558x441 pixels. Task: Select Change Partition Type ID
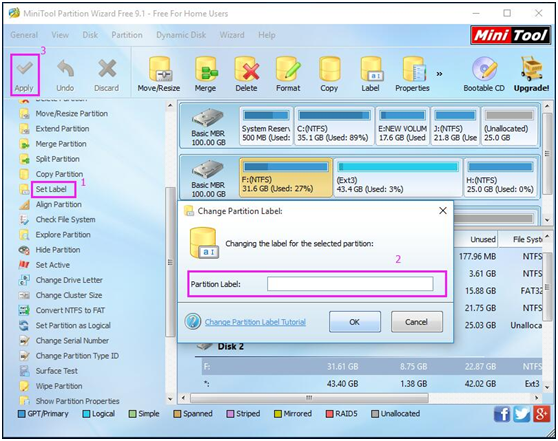pos(77,356)
